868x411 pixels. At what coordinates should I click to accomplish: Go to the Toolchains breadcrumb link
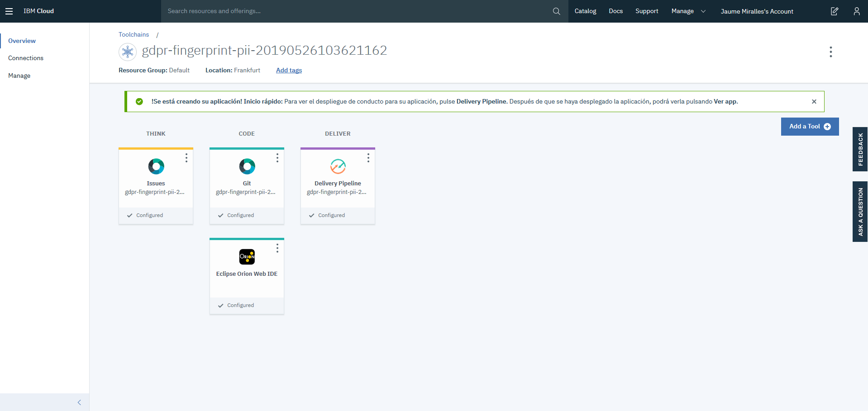134,34
